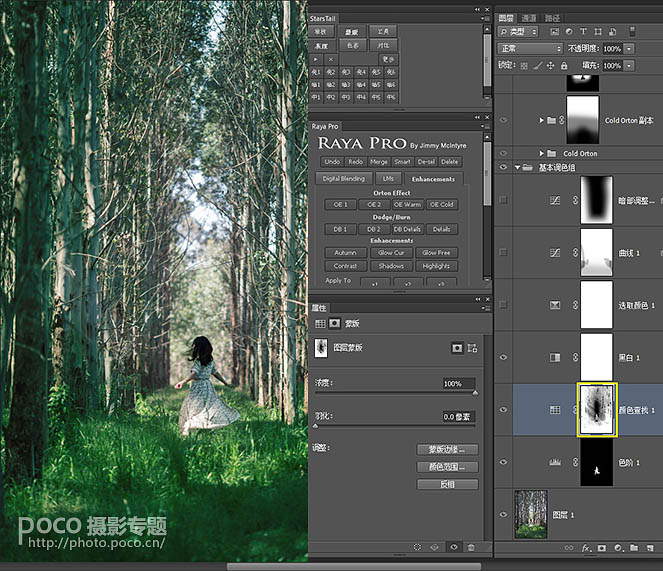The image size is (663, 571).
Task: Filter layers by smart object icon
Action: 613,32
